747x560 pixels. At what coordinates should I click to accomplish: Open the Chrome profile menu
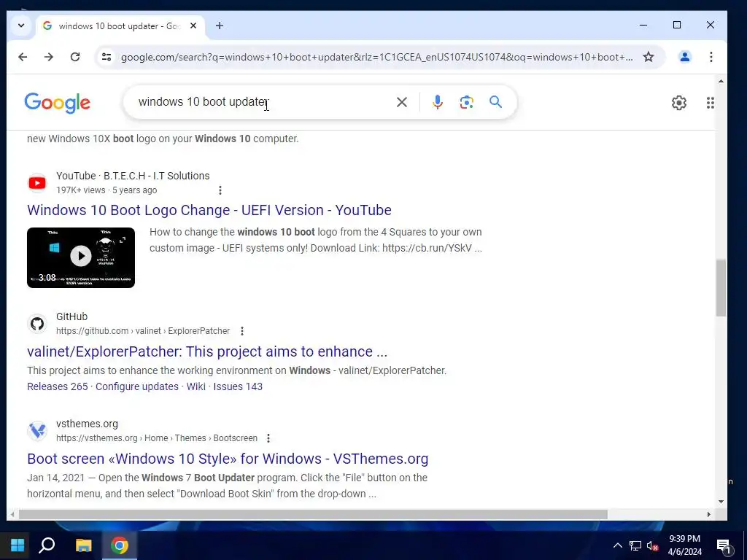pos(684,57)
